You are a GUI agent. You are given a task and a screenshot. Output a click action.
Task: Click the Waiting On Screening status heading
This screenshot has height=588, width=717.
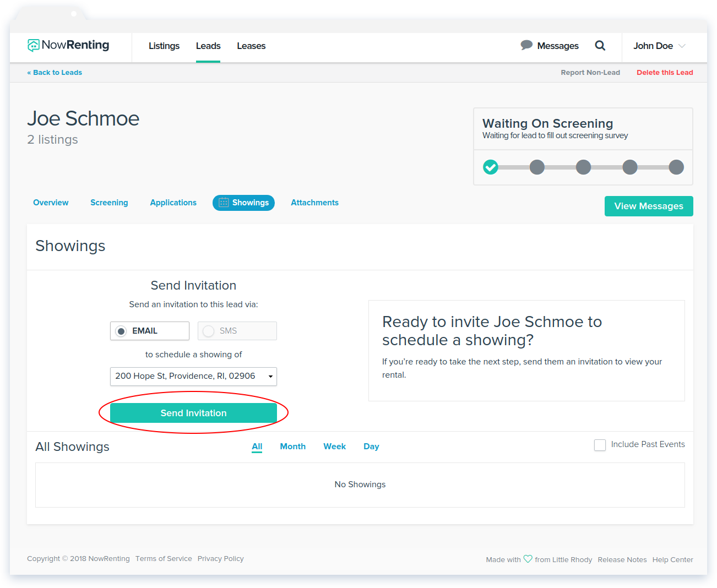pos(547,123)
